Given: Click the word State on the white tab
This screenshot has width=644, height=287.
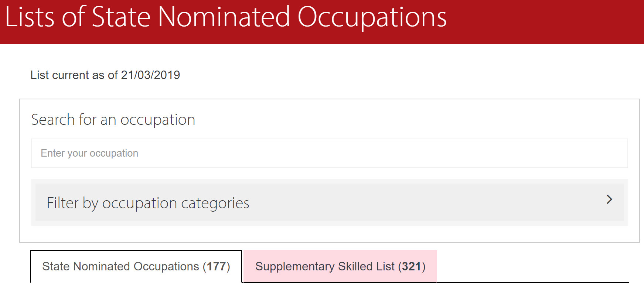Looking at the screenshot, I should [x=56, y=266].
